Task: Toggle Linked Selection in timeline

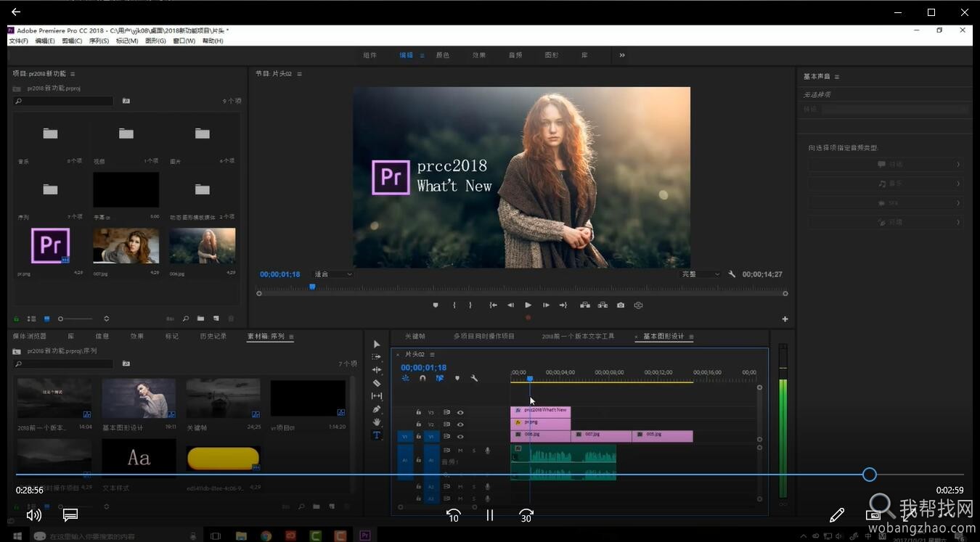Action: [439, 378]
